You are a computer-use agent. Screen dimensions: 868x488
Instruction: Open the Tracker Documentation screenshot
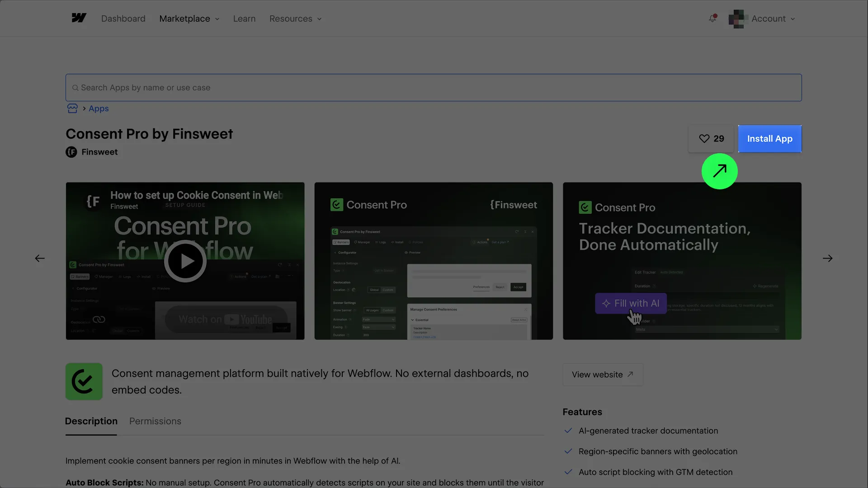pos(682,261)
